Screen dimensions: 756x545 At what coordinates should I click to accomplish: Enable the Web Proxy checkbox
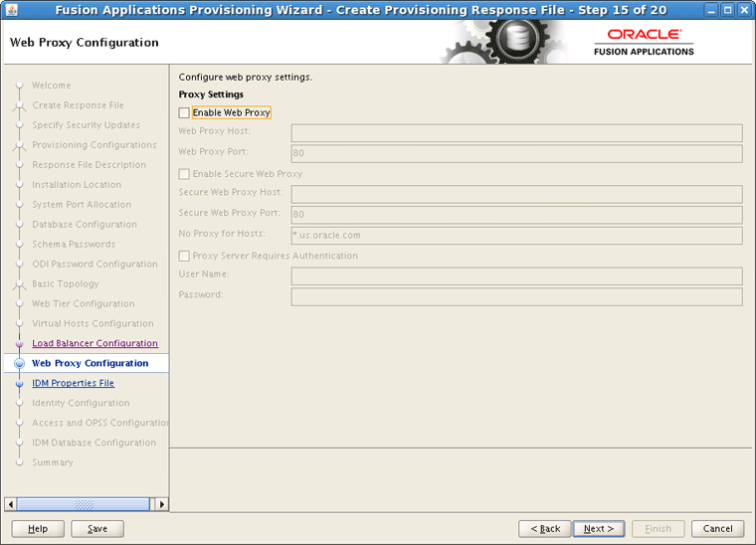[184, 112]
